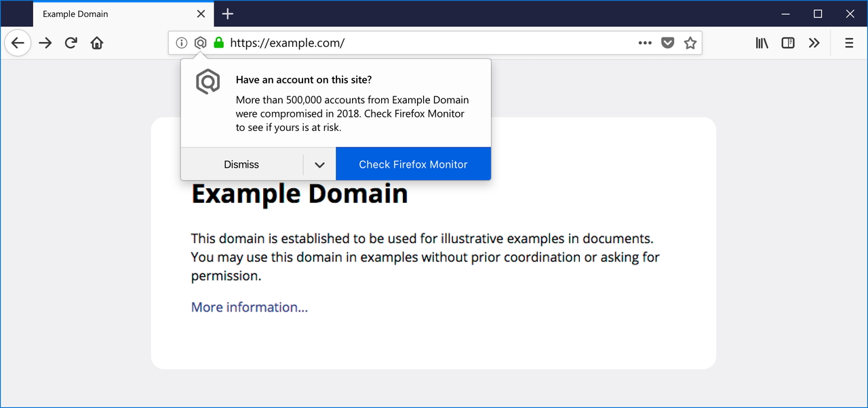Toggle the browser sidebar
The width and height of the screenshot is (868, 408).
click(x=787, y=43)
